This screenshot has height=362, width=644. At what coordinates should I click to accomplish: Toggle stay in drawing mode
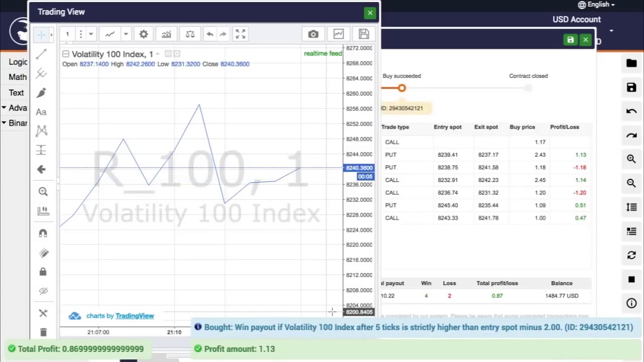[43, 253]
